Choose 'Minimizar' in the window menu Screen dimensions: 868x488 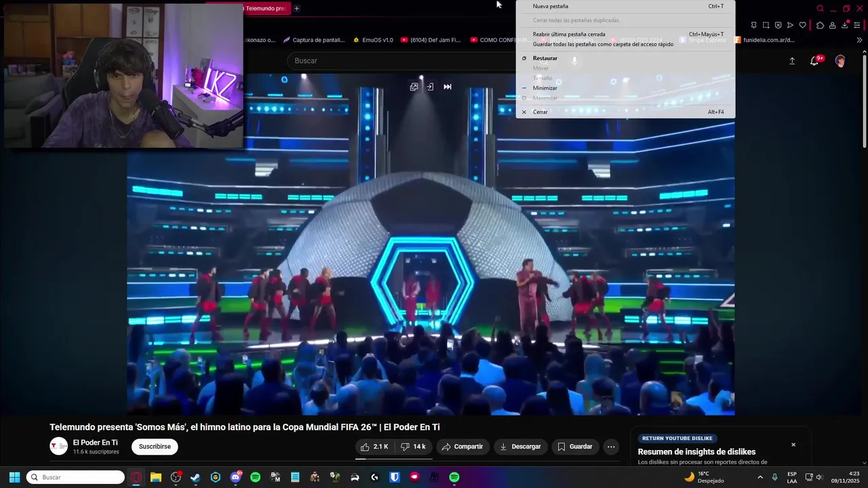pos(625,88)
